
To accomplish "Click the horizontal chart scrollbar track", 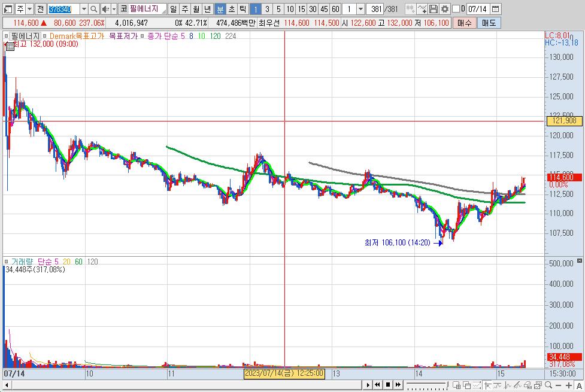I will pyautogui.click(x=186, y=385).
